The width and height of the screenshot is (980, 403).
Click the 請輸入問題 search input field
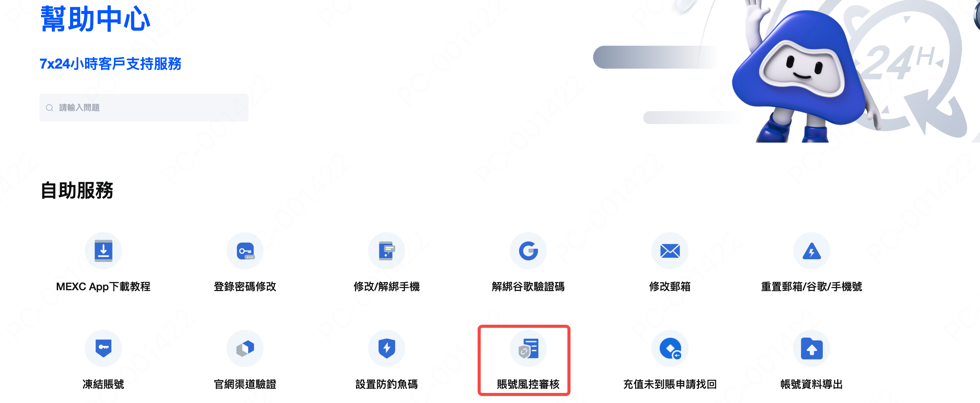(x=144, y=108)
